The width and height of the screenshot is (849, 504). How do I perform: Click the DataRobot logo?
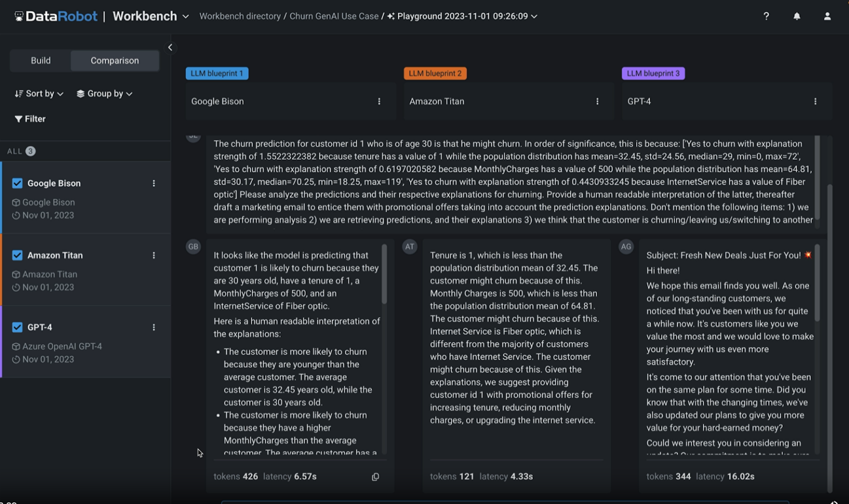pos(55,15)
